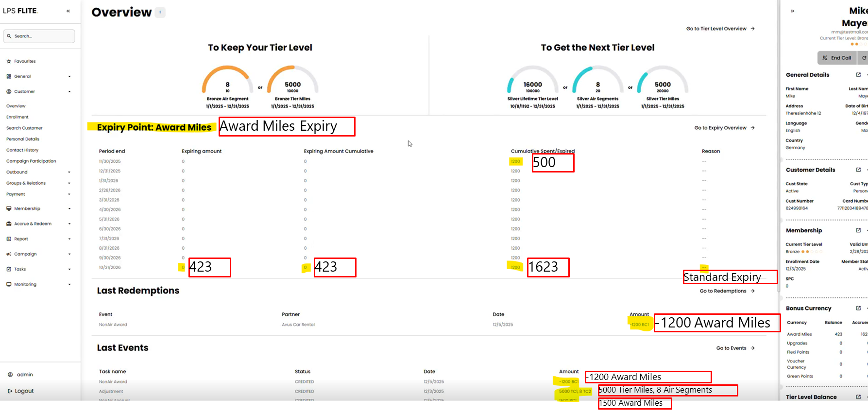The height and width of the screenshot is (413, 868).
Task: Open the Enrollment menu item
Action: pyautogui.click(x=17, y=117)
